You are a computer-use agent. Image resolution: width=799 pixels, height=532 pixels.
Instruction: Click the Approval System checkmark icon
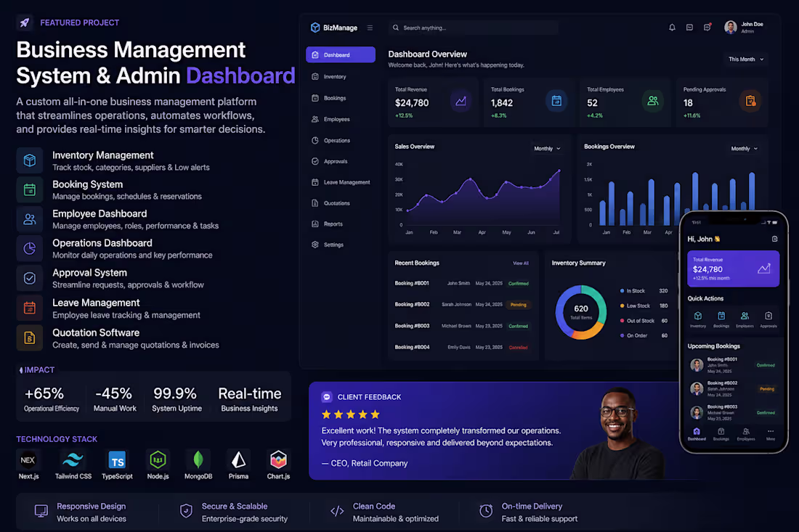click(30, 278)
